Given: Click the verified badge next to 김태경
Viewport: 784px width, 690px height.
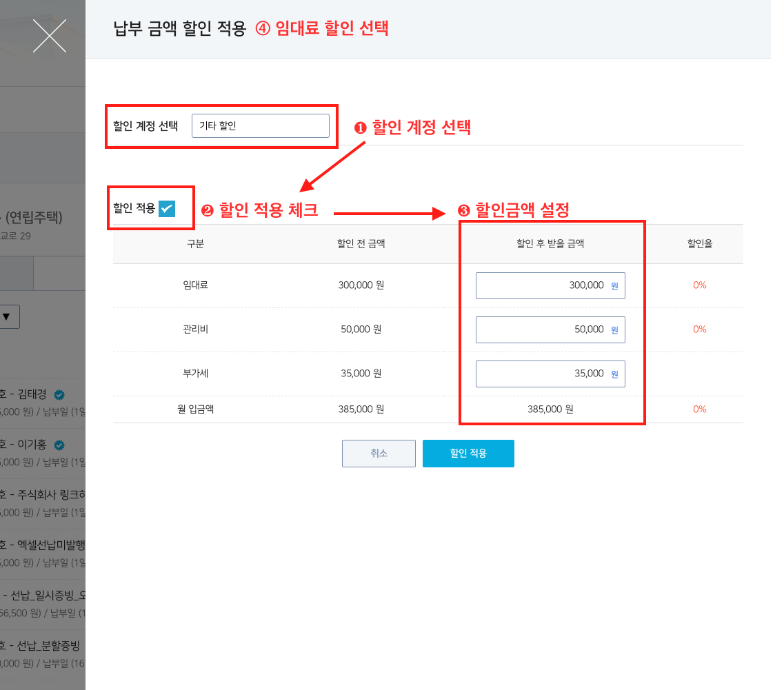Looking at the screenshot, I should pyautogui.click(x=60, y=395).
